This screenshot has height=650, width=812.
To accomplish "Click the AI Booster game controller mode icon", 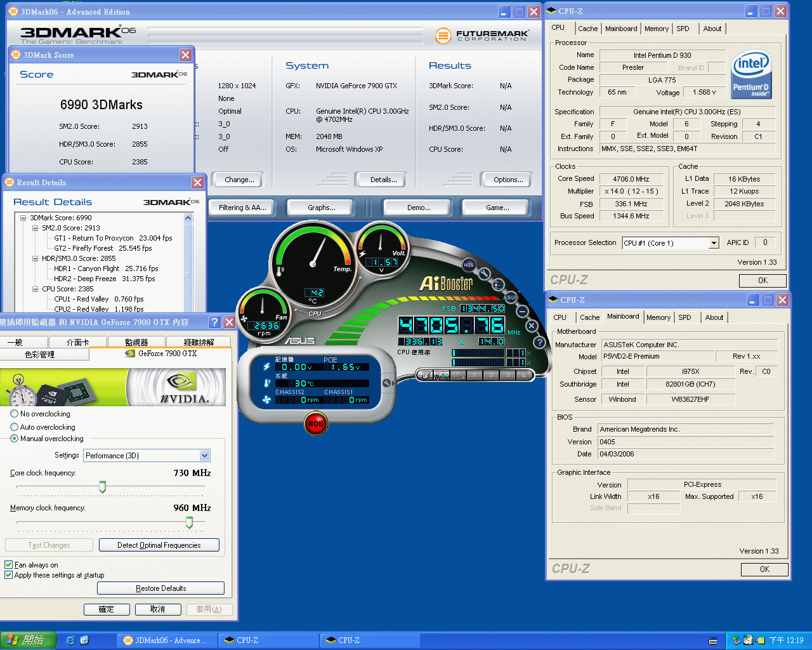I will 442,375.
